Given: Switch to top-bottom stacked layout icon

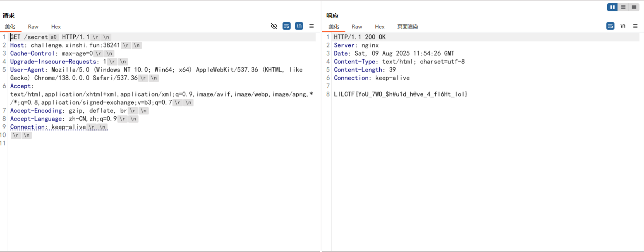Looking at the screenshot, I should 623,7.
